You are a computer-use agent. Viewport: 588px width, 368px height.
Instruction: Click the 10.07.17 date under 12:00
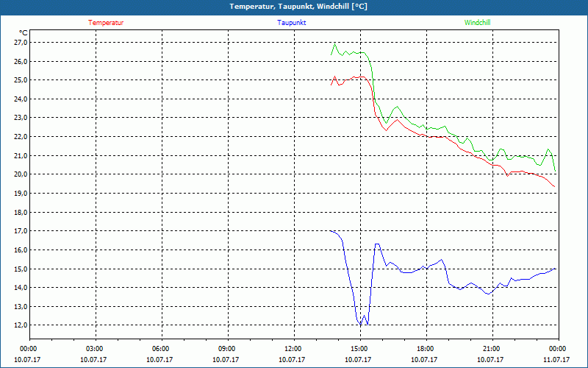292,359
